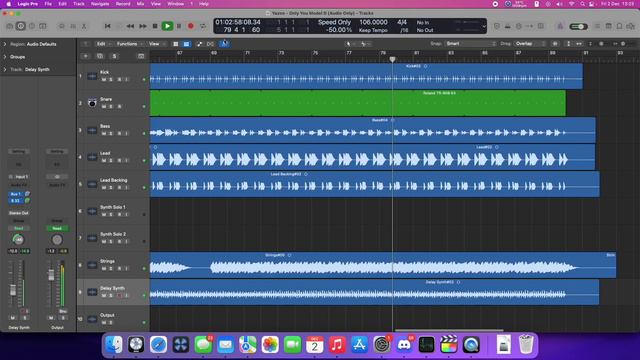Enable the purple Metronome button

tap(560, 26)
